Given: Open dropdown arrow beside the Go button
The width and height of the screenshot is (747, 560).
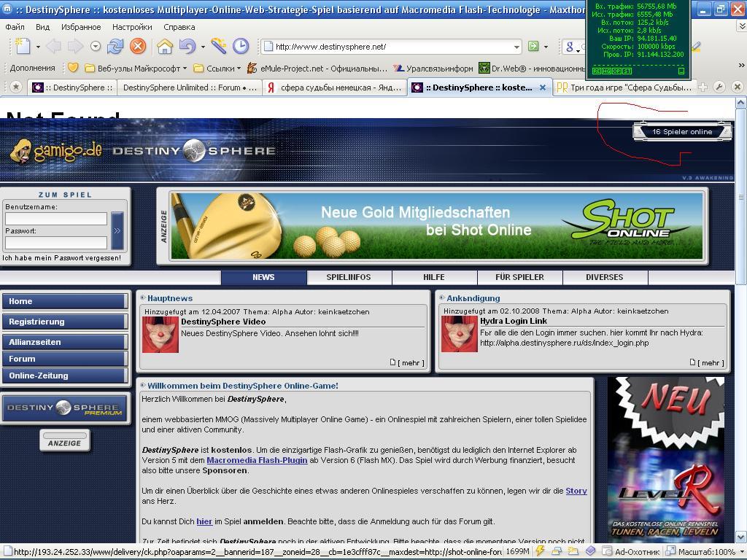Looking at the screenshot, I should click(x=546, y=47).
